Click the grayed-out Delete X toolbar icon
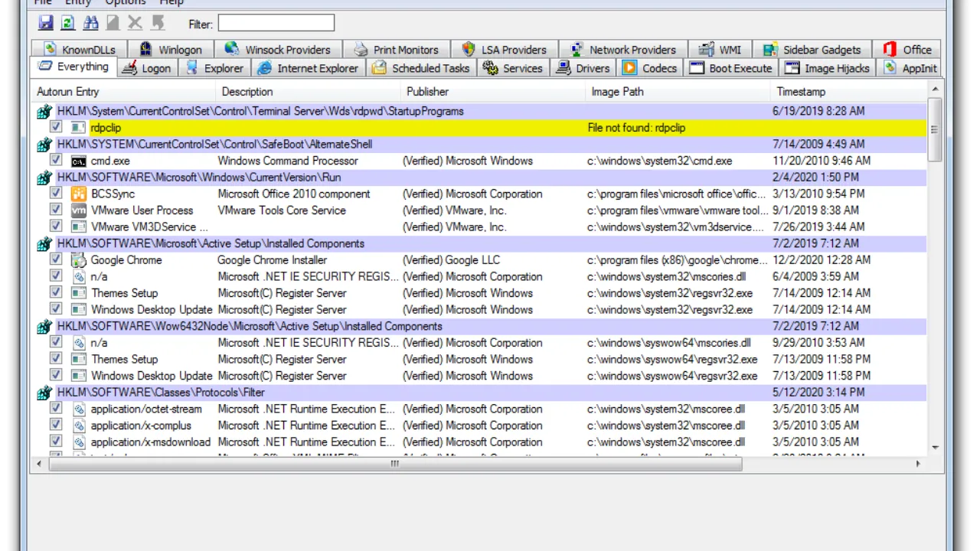 point(136,23)
